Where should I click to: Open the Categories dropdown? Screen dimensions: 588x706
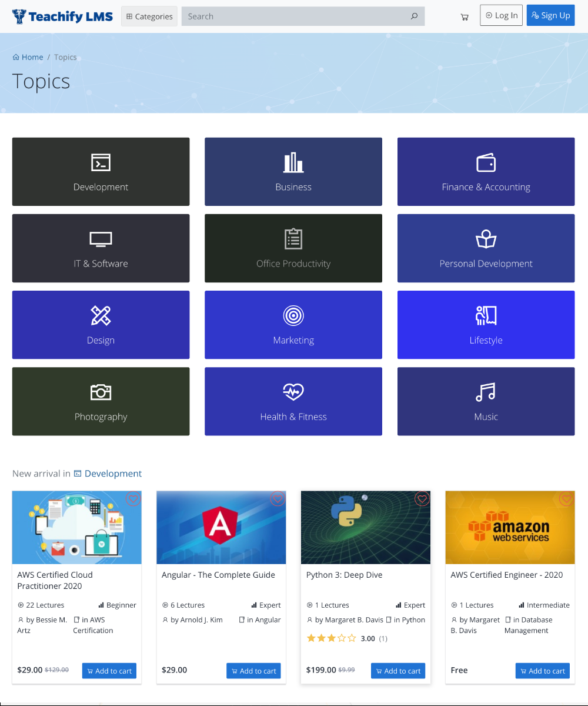149,16
